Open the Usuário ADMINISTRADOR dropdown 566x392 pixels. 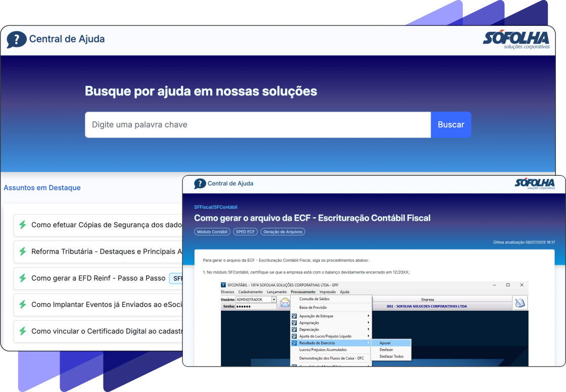pos(274,300)
